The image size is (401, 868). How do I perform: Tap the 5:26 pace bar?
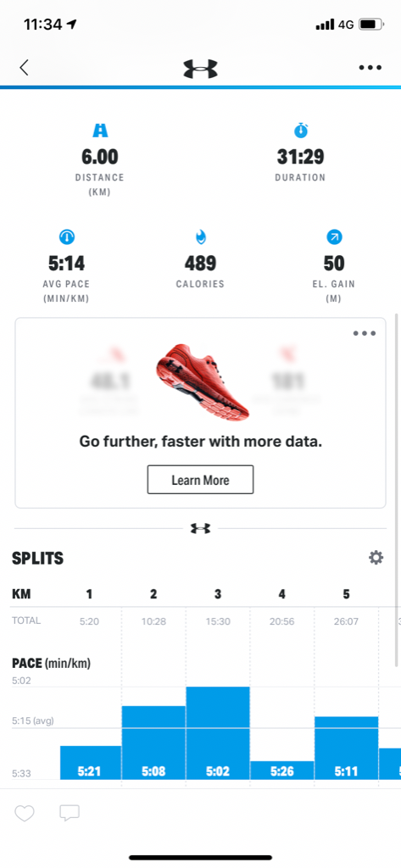[282, 770]
